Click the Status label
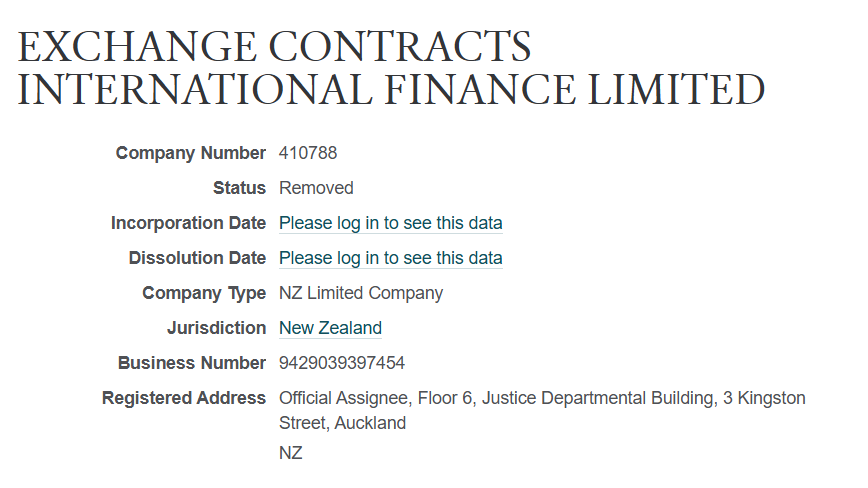Image resolution: width=868 pixels, height=488 pixels. (x=239, y=188)
